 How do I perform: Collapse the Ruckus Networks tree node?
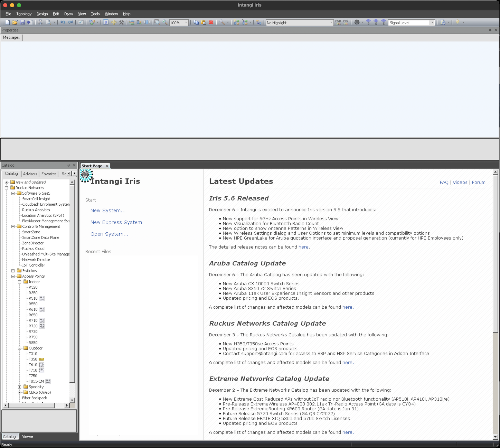tap(6, 188)
